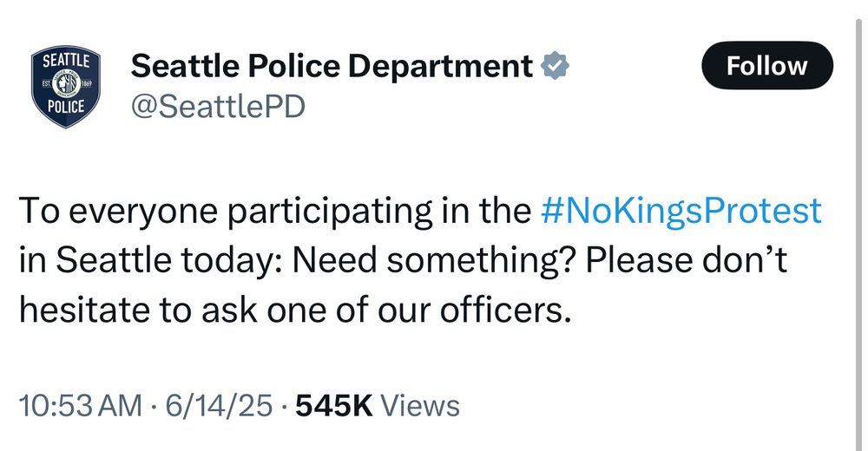The image size is (868, 451).
Task: Click the 10:53 AM timestamp
Action: point(81,406)
